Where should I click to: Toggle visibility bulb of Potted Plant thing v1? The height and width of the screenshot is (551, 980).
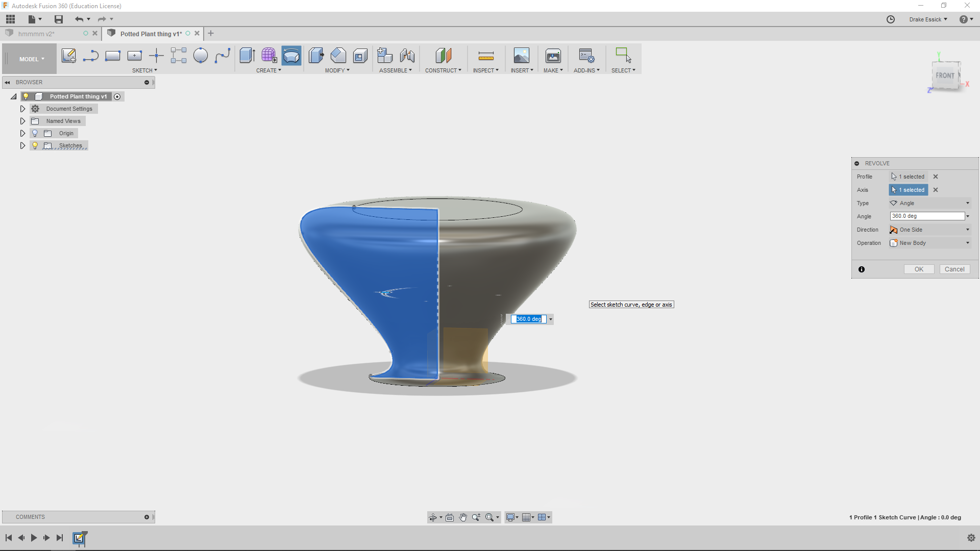click(26, 96)
